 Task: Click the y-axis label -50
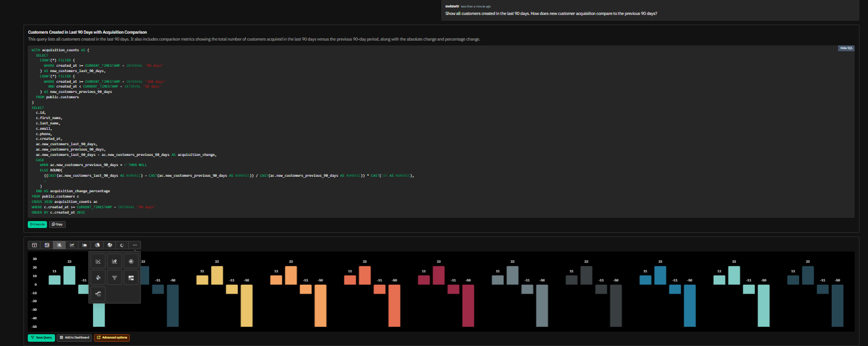[34, 326]
